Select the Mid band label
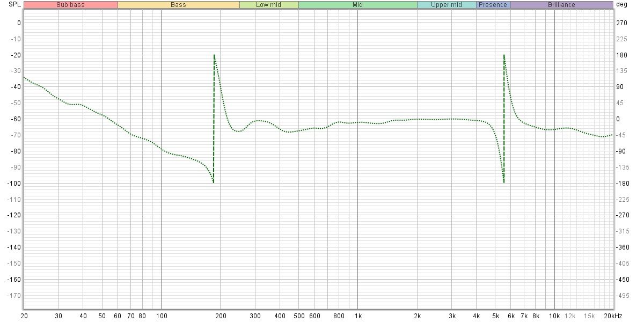This screenshot has width=644, height=322. [357, 5]
